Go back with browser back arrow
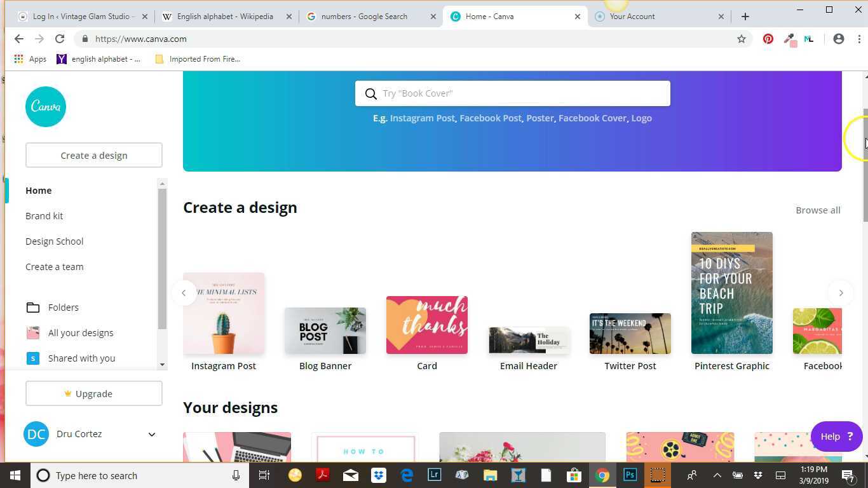Image resolution: width=868 pixels, height=488 pixels. pos(19,39)
